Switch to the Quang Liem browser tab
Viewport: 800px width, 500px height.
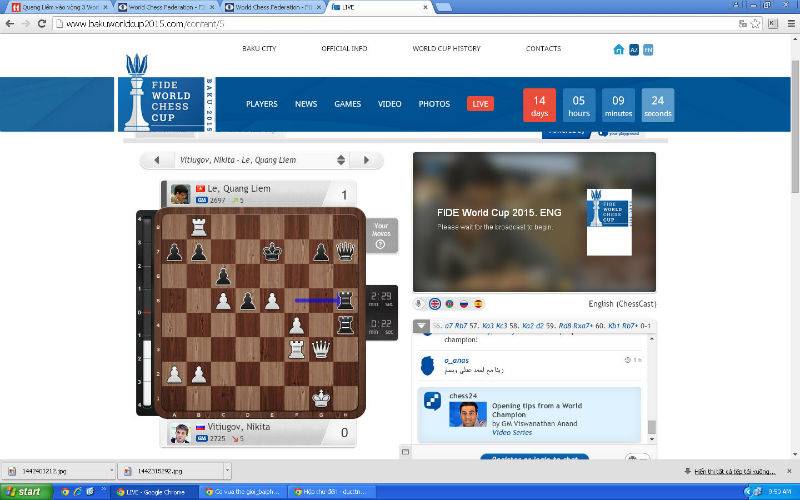(60, 7)
